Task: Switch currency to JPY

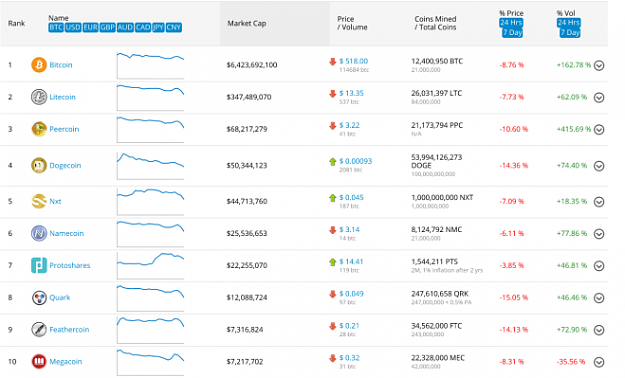Action: pyautogui.click(x=158, y=27)
